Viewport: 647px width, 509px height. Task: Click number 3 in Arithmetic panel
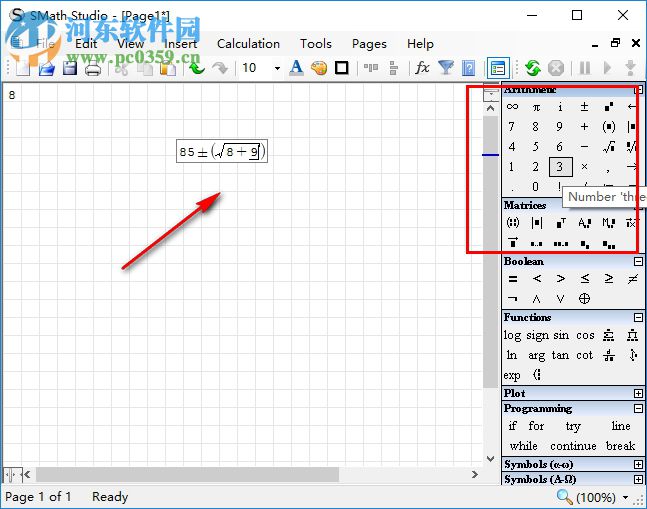[560, 167]
